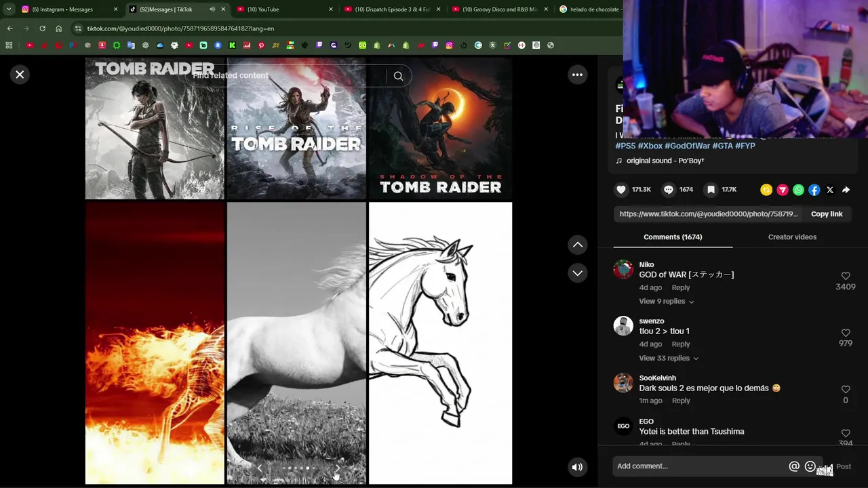Expand View 33 replies under swenzo

point(669,358)
